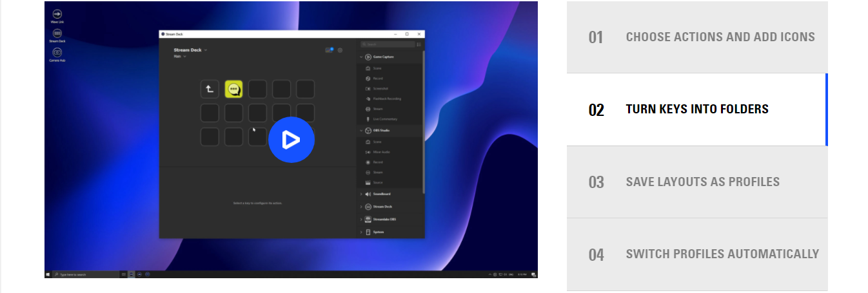
Task: Collapse the OBS Studio category
Action: coord(360,131)
